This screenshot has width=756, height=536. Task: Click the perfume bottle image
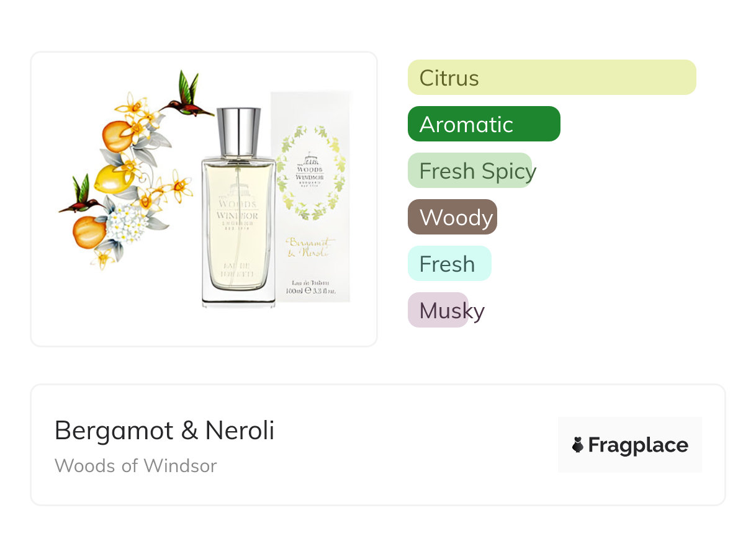pyautogui.click(x=238, y=208)
